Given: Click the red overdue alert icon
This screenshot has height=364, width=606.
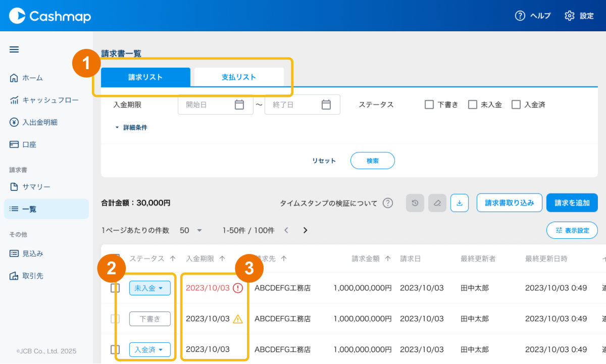Looking at the screenshot, I should [238, 288].
